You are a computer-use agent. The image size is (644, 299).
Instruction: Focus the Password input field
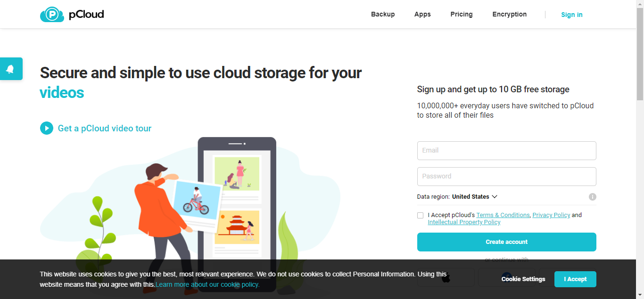pos(507,177)
